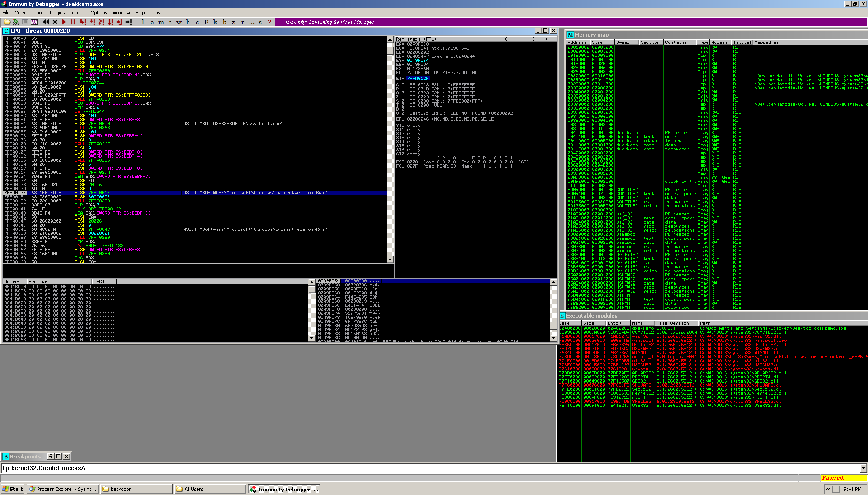Click the Step into toolbar icon
This screenshot has height=495, width=868.
click(x=83, y=22)
